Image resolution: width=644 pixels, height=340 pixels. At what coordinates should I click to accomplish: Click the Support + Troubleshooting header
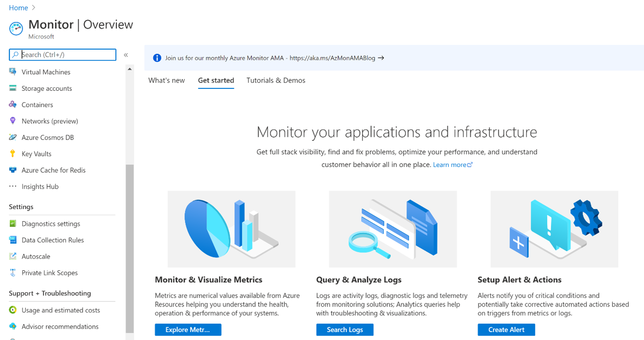[50, 293]
